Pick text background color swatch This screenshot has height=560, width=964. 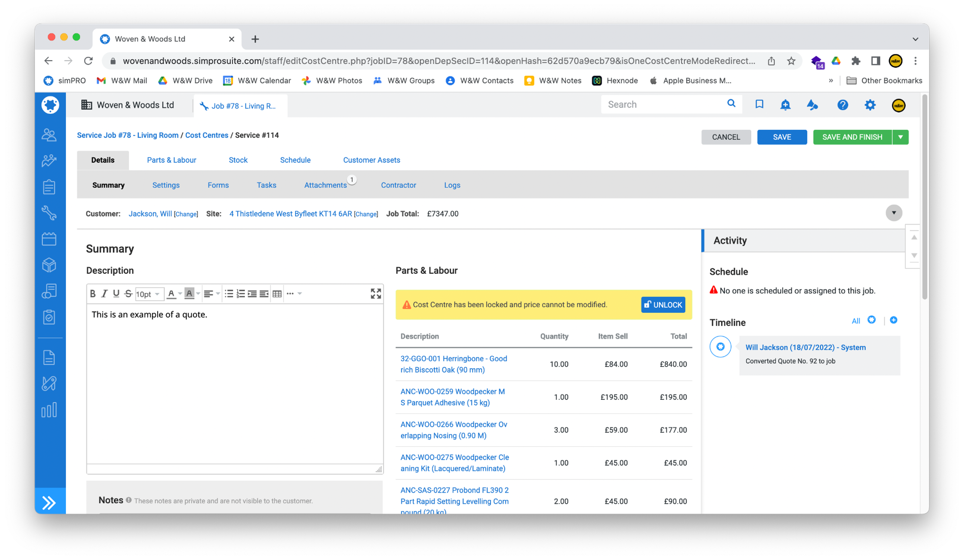click(189, 293)
